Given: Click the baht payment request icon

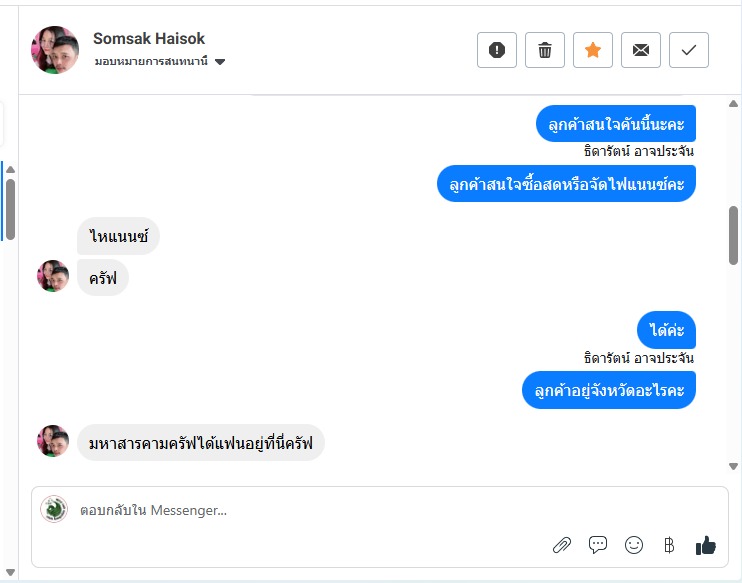Looking at the screenshot, I should (669, 545).
